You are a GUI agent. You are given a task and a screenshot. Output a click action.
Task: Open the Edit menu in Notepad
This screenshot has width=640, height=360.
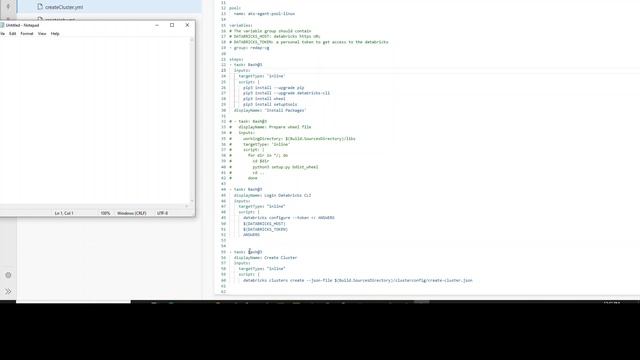[13, 34]
